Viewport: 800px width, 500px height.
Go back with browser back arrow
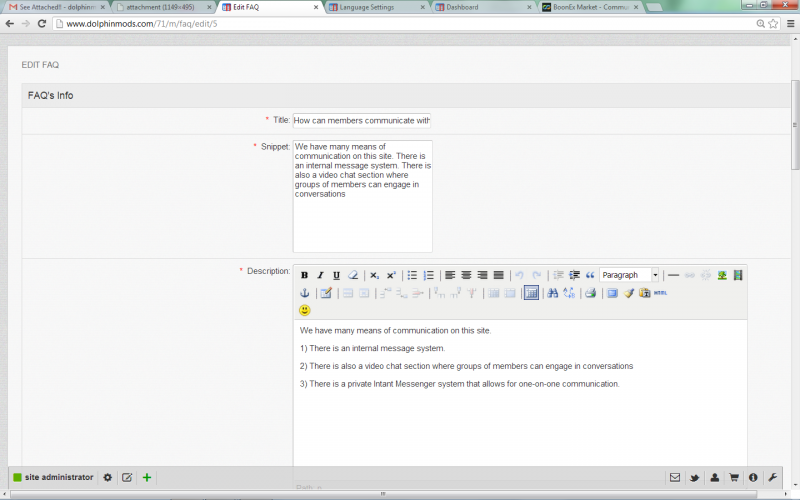pos(10,23)
